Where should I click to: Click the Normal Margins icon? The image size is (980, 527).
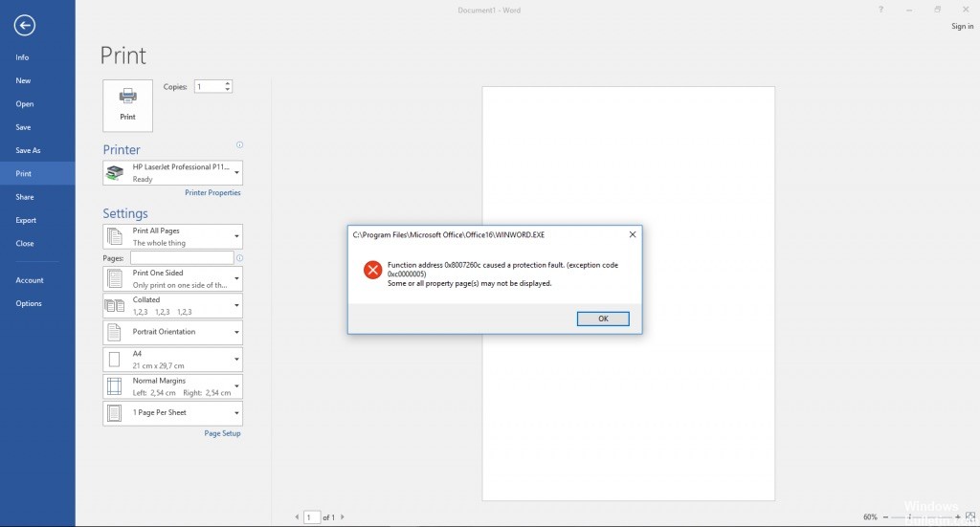(115, 385)
